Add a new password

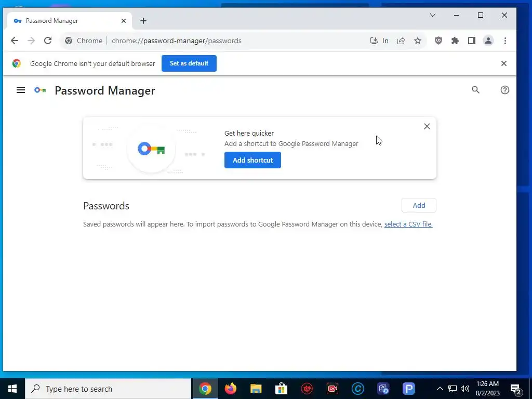(x=419, y=205)
